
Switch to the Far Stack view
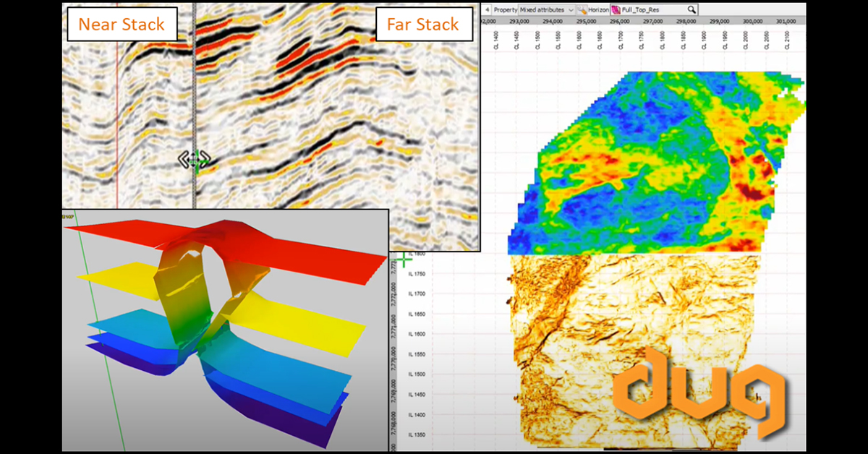pos(424,25)
